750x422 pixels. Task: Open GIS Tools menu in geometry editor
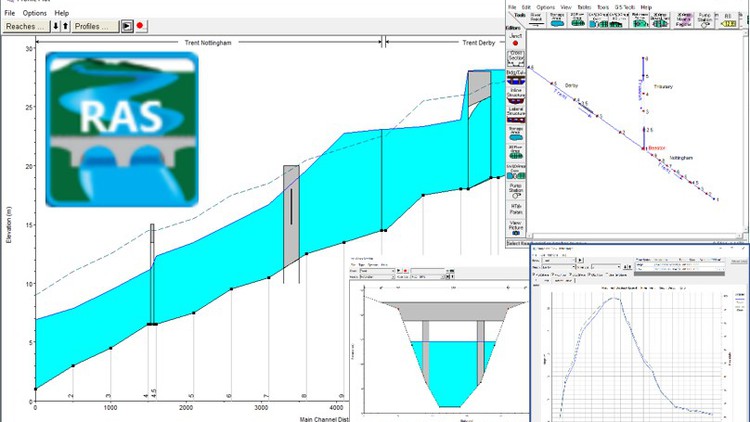tap(624, 6)
